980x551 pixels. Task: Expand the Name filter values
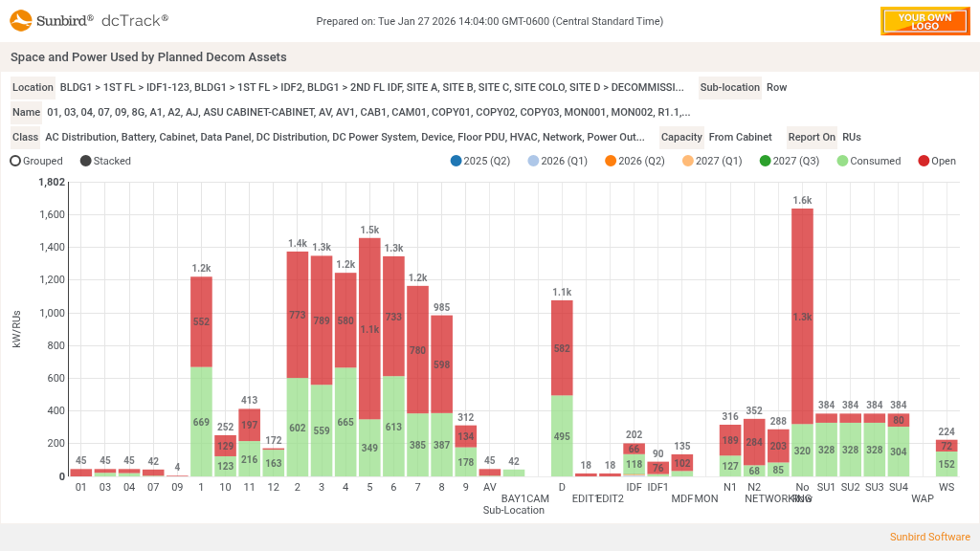point(368,112)
